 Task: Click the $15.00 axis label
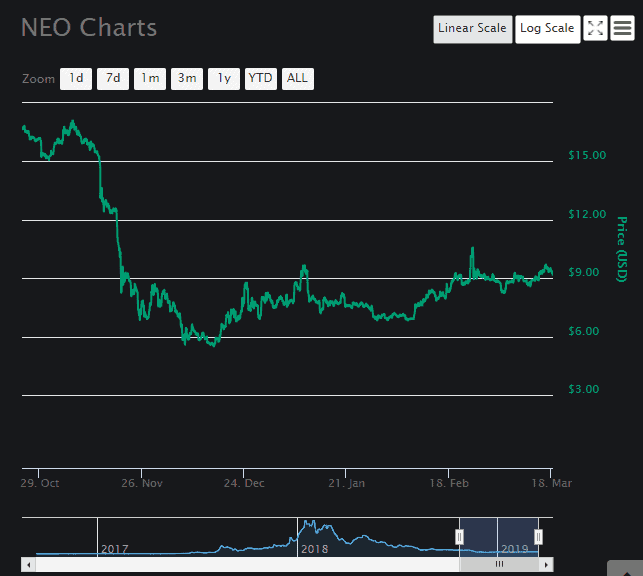click(587, 155)
